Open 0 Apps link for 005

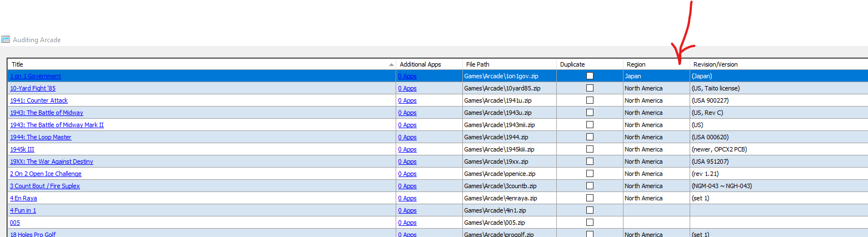tap(407, 223)
